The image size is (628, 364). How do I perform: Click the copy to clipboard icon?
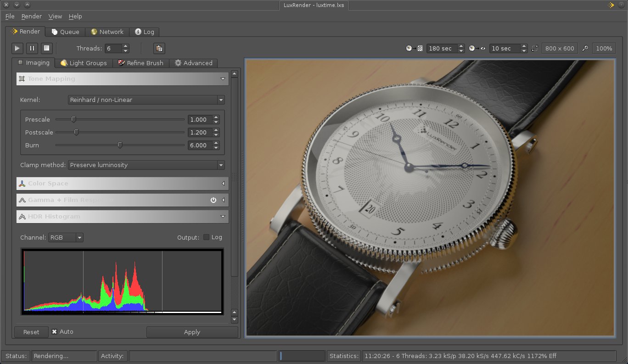coord(159,48)
